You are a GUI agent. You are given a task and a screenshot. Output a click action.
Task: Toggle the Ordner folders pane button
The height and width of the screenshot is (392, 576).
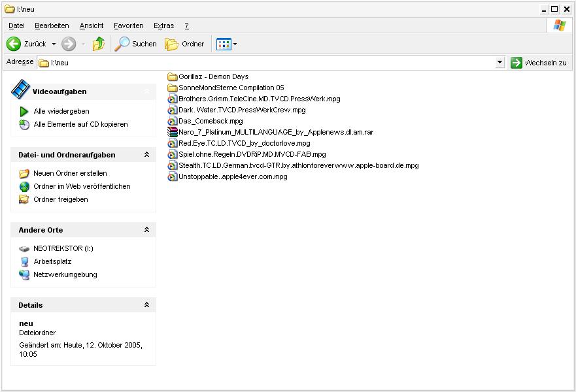pyautogui.click(x=184, y=44)
